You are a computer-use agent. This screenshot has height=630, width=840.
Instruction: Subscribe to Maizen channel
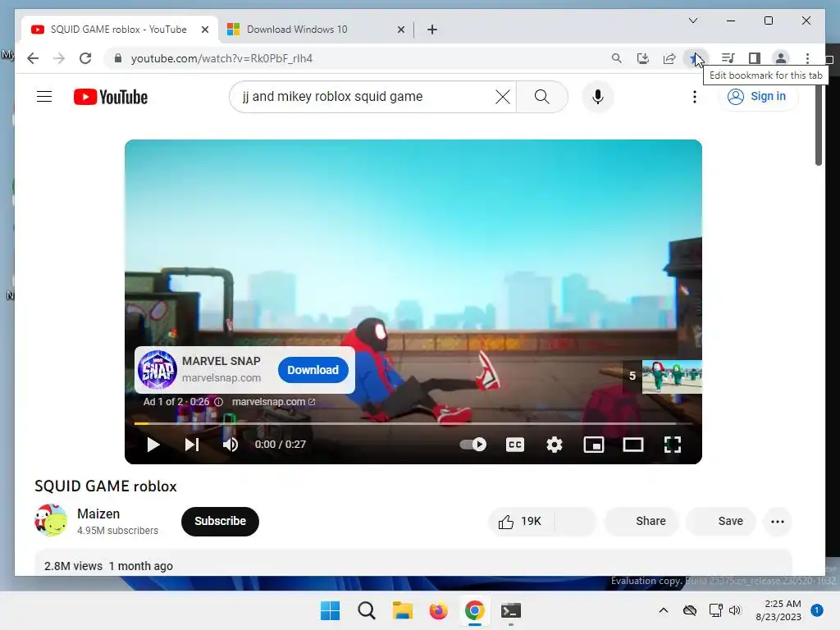pos(220,521)
